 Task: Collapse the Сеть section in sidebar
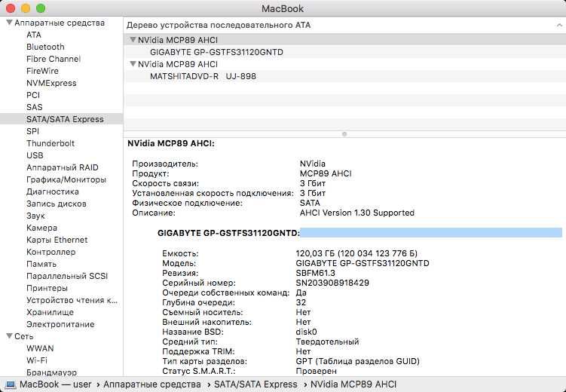pyautogui.click(x=9, y=336)
